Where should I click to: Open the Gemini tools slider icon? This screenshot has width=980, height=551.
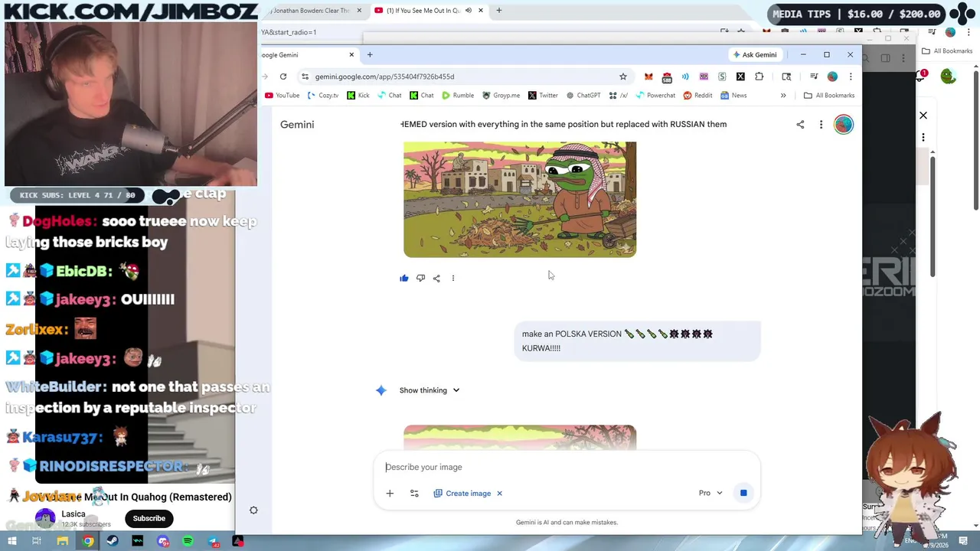point(414,493)
